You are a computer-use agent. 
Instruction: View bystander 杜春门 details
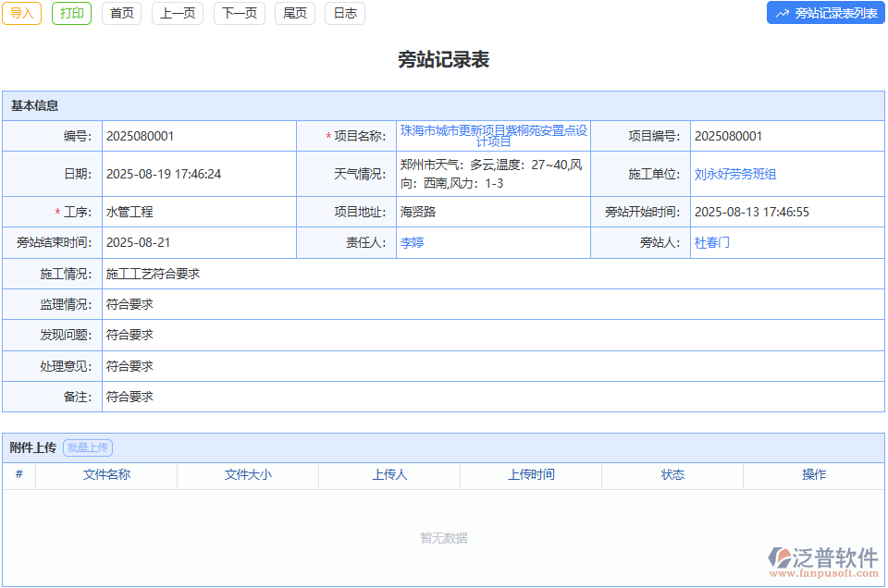click(712, 242)
